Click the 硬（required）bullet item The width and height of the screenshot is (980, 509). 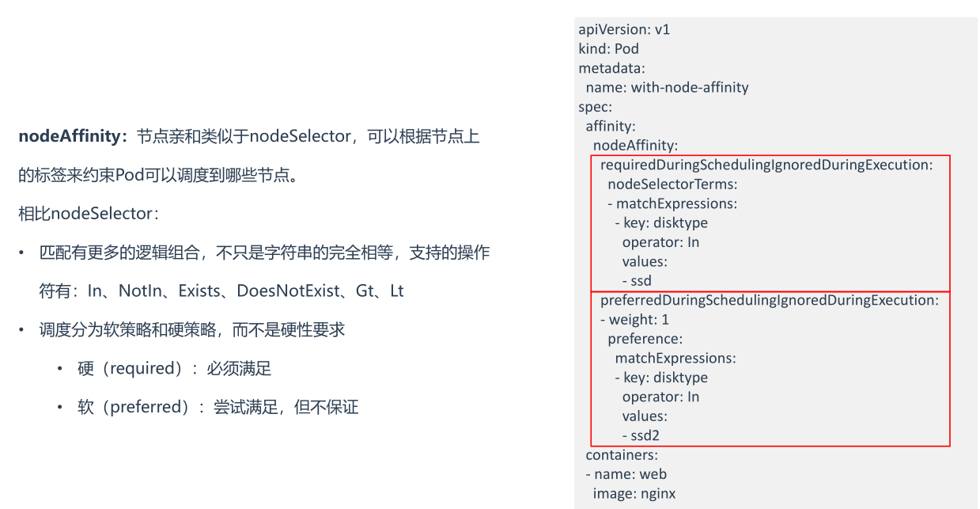point(174,368)
